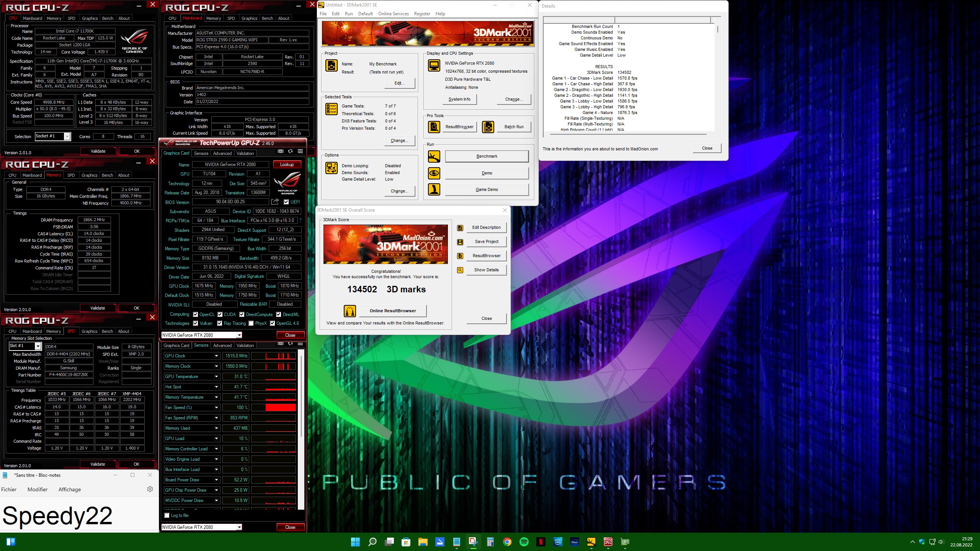Click the Save Project floppy icon
This screenshot has height=551, width=980.
[x=460, y=242]
